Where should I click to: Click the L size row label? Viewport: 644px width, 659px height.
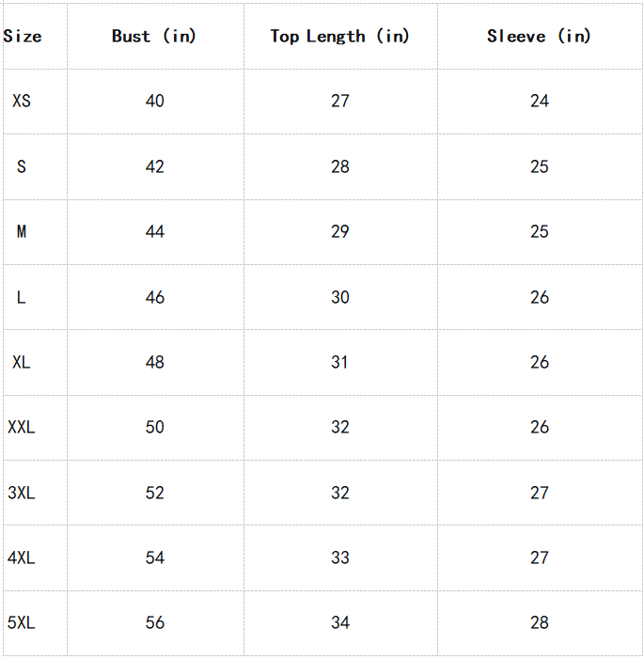[22, 297]
